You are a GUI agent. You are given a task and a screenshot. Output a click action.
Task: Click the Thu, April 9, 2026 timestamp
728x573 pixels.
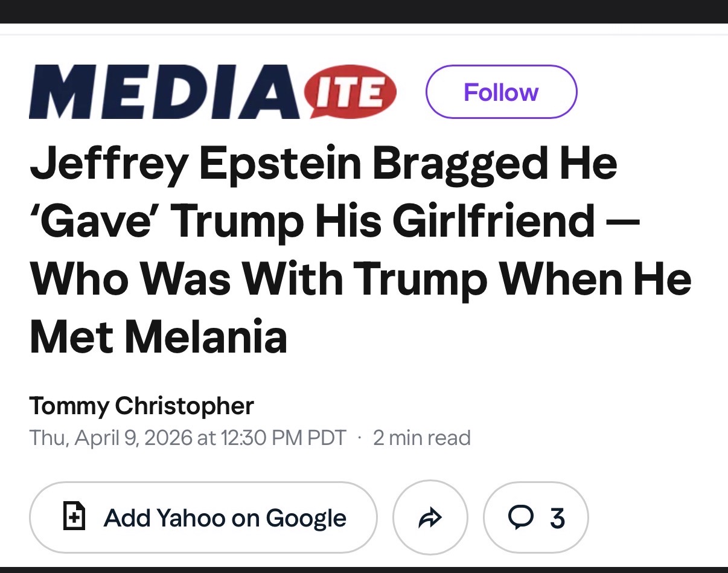pos(188,437)
